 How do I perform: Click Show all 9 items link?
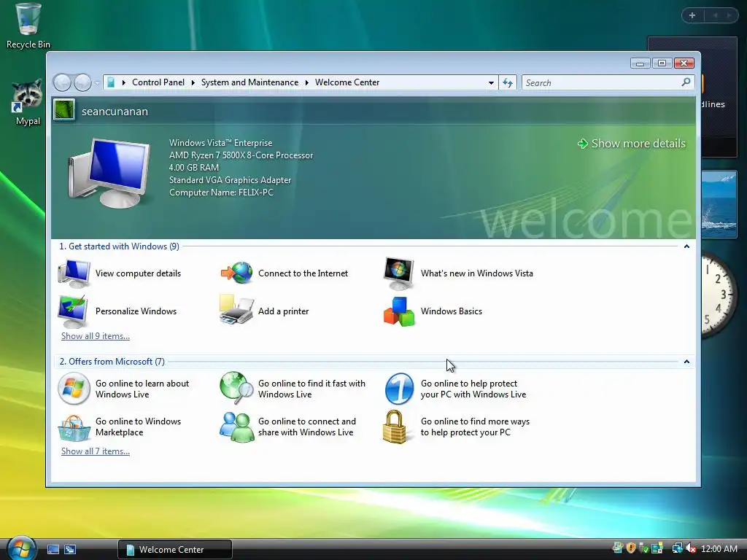point(96,335)
